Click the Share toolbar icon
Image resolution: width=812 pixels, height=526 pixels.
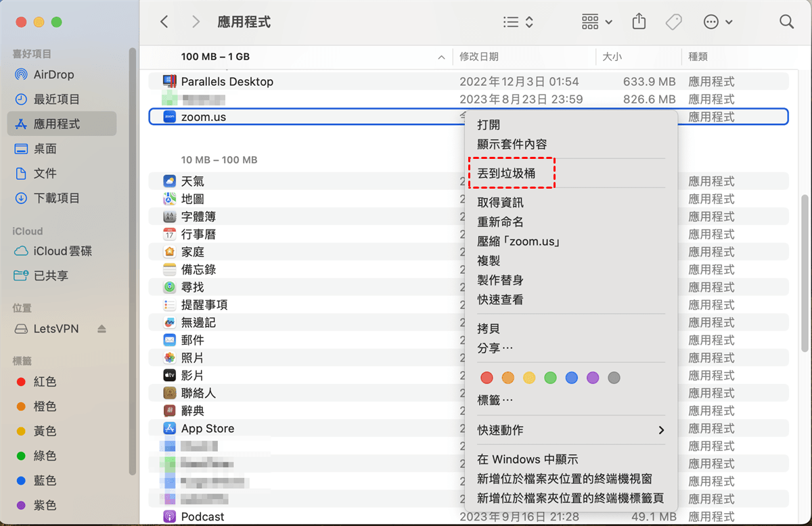pos(639,22)
